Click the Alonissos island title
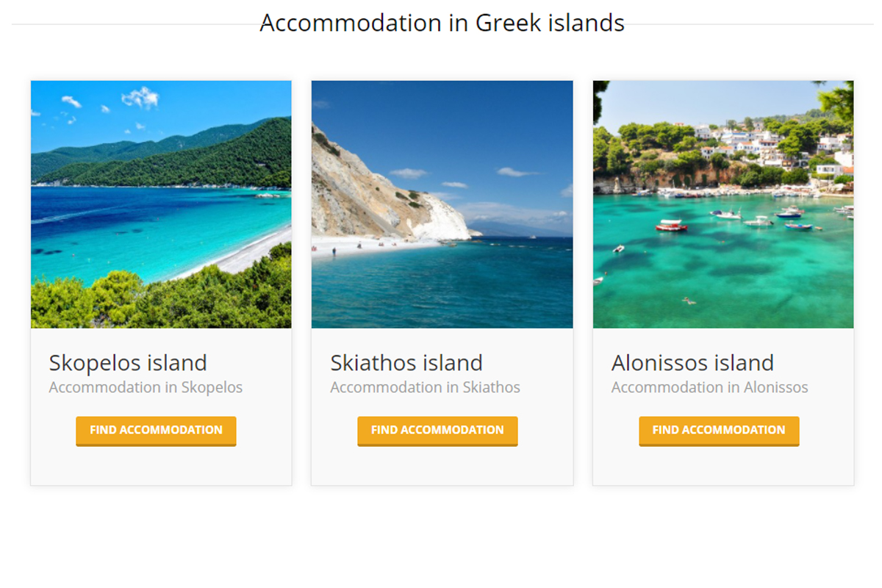The height and width of the screenshot is (588, 882). pyautogui.click(x=692, y=362)
